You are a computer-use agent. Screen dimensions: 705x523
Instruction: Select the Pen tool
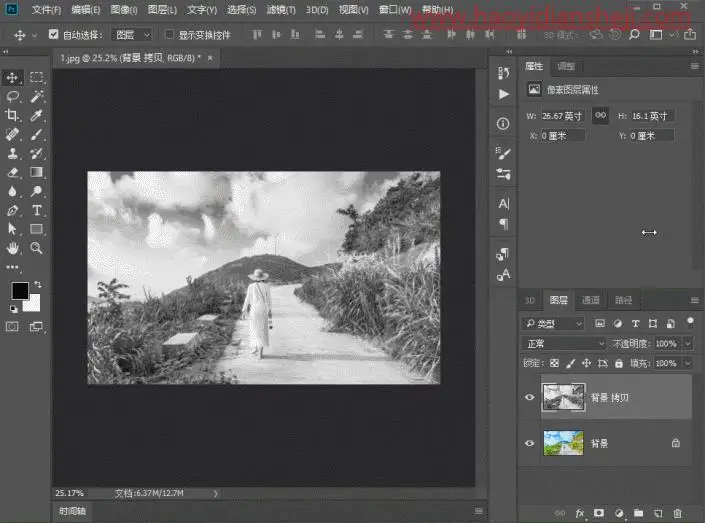(12, 210)
